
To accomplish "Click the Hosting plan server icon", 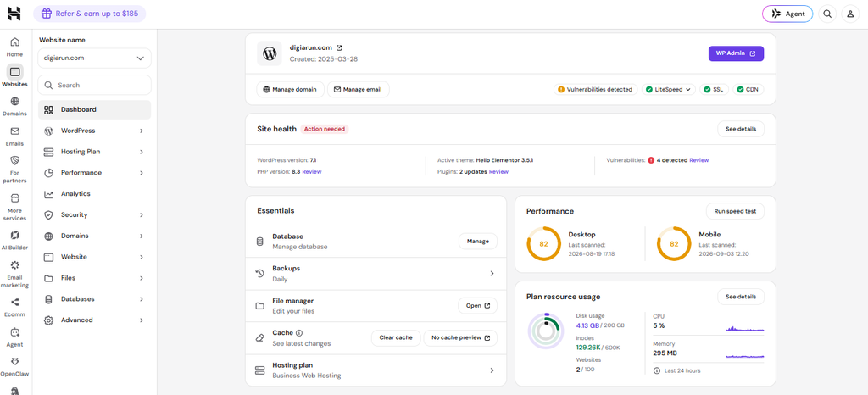I will click(x=259, y=370).
